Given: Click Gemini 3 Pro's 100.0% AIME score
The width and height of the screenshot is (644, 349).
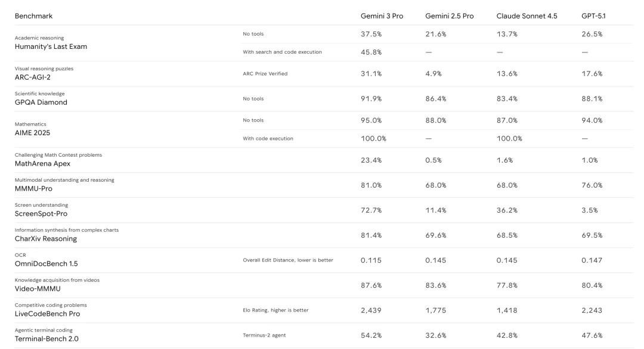Looking at the screenshot, I should pyautogui.click(x=373, y=139).
